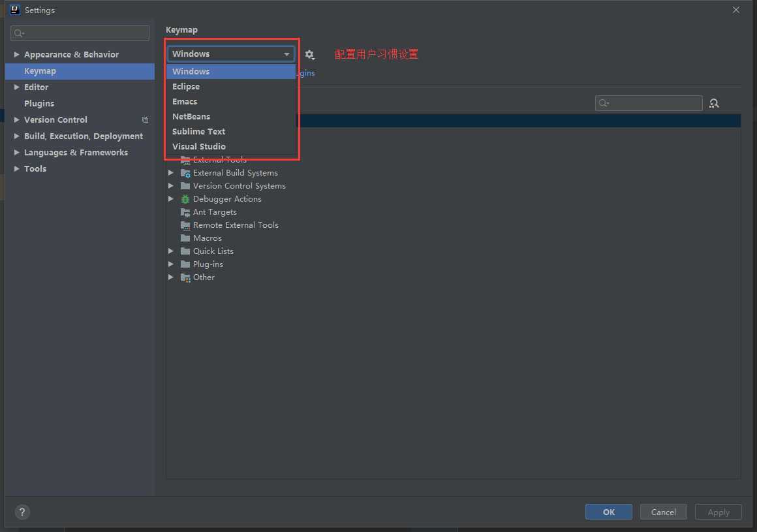Expand Version Control Systems tree node
The width and height of the screenshot is (757, 532).
[171, 186]
